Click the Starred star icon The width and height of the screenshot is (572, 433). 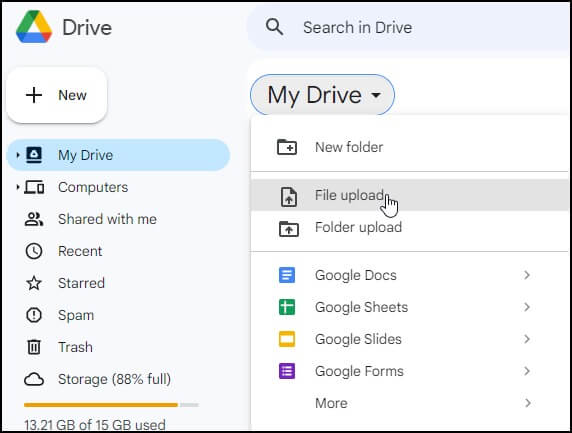coord(34,283)
